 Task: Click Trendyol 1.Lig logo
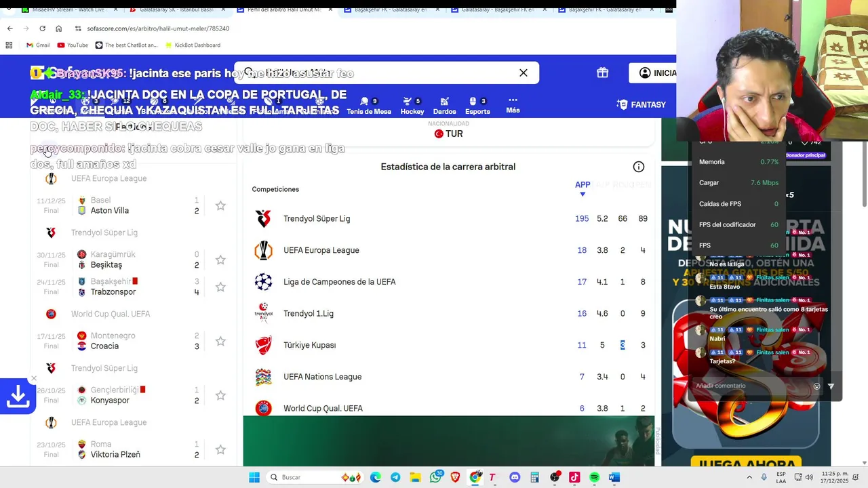[x=263, y=313]
